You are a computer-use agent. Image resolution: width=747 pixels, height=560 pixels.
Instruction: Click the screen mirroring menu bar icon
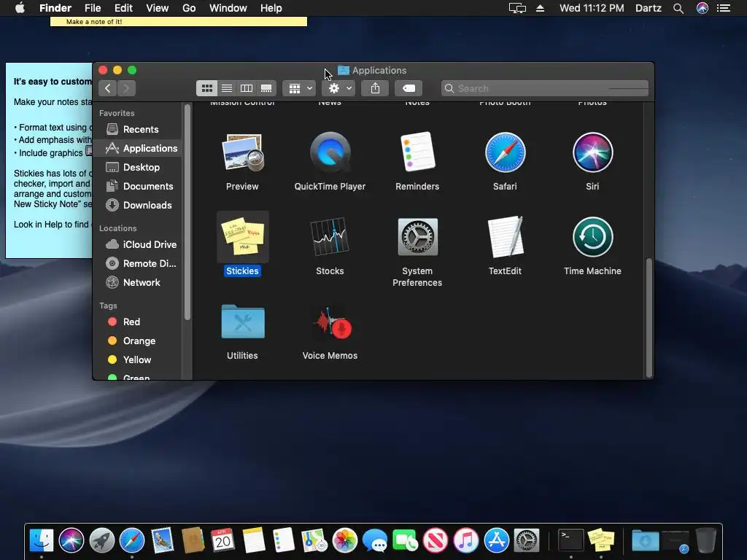[517, 8]
